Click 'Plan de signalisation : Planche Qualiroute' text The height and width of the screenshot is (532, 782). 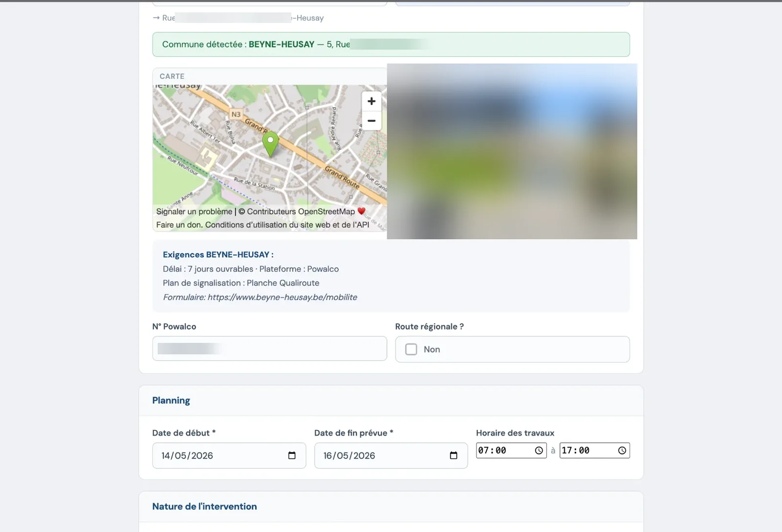point(241,283)
